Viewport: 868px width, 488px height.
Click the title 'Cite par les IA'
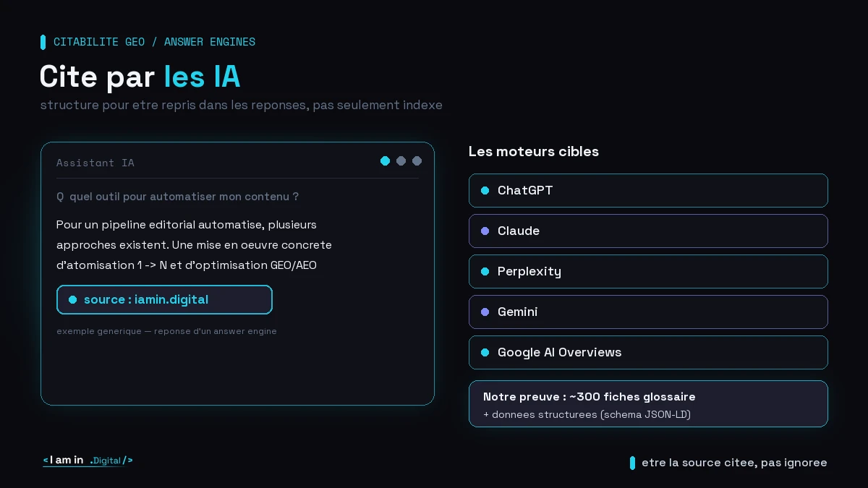pos(140,76)
